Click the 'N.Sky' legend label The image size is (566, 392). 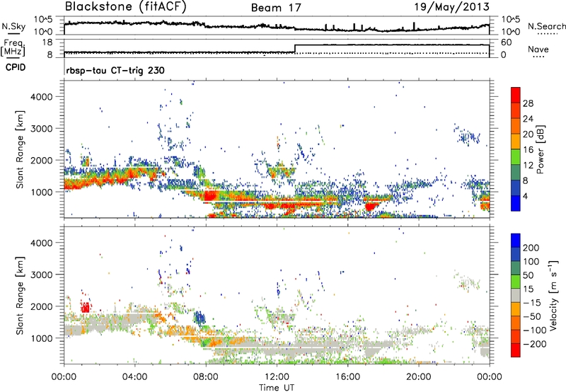point(13,26)
